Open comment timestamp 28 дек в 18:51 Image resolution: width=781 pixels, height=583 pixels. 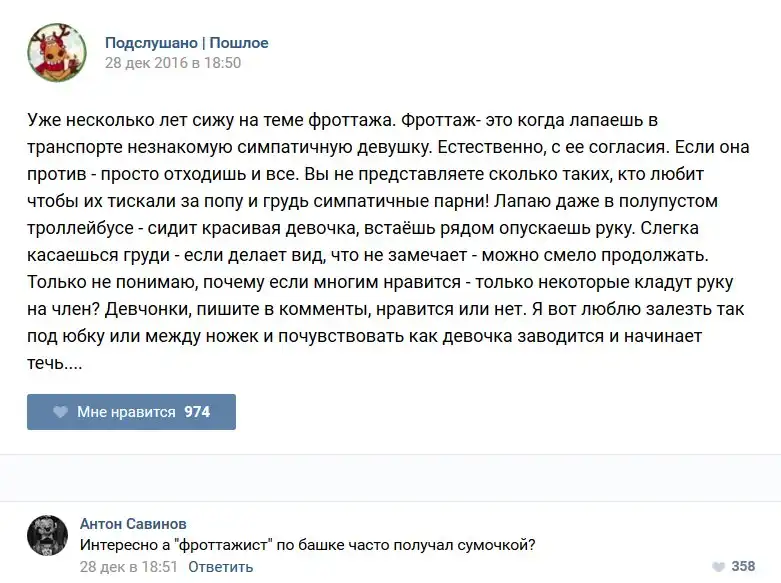(128, 567)
